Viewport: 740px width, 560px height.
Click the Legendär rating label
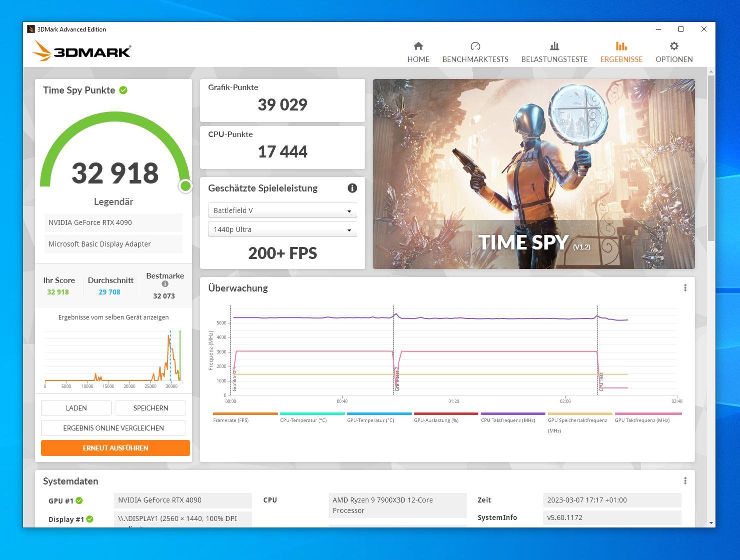pyautogui.click(x=114, y=202)
